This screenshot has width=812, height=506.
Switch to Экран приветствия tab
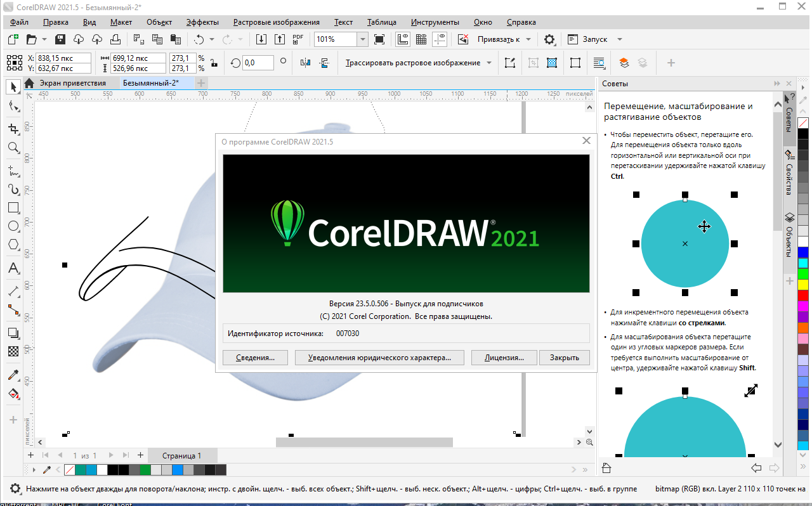point(72,83)
